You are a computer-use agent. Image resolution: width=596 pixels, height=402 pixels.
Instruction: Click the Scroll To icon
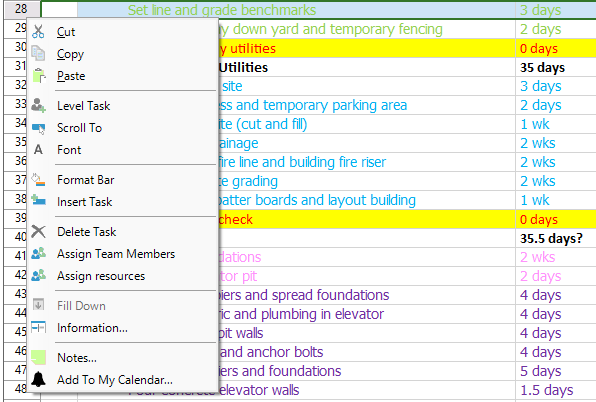pos(38,128)
